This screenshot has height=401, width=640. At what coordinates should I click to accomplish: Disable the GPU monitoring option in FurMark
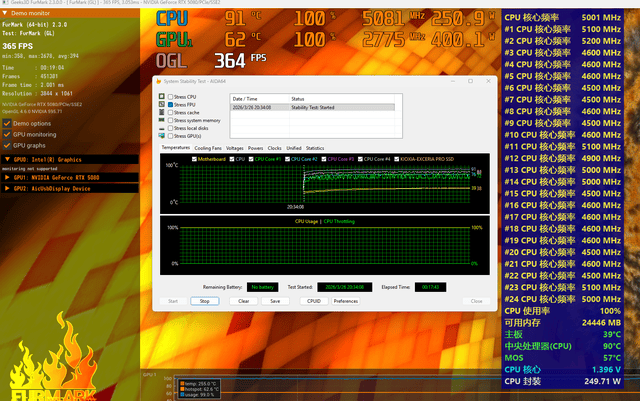pyautogui.click(x=8, y=133)
